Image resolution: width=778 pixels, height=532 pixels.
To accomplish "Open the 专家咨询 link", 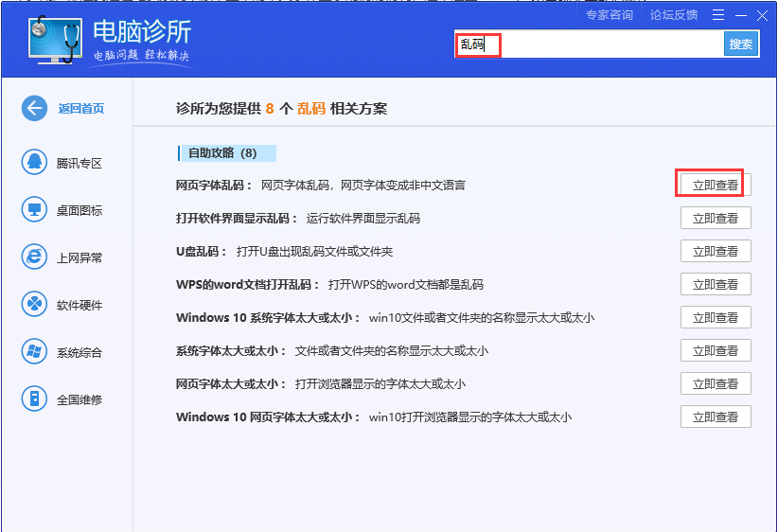I will pos(609,15).
